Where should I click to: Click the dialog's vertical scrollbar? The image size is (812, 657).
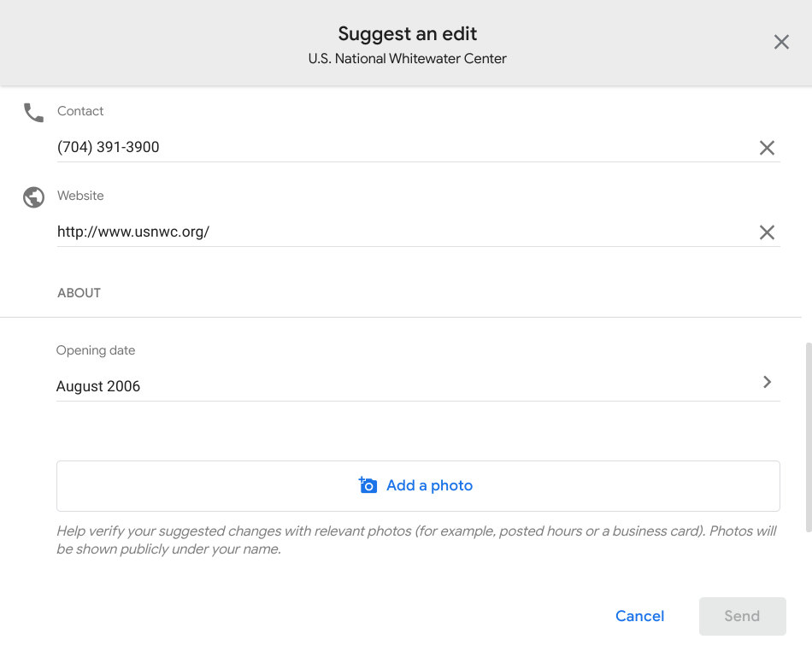coord(808,436)
